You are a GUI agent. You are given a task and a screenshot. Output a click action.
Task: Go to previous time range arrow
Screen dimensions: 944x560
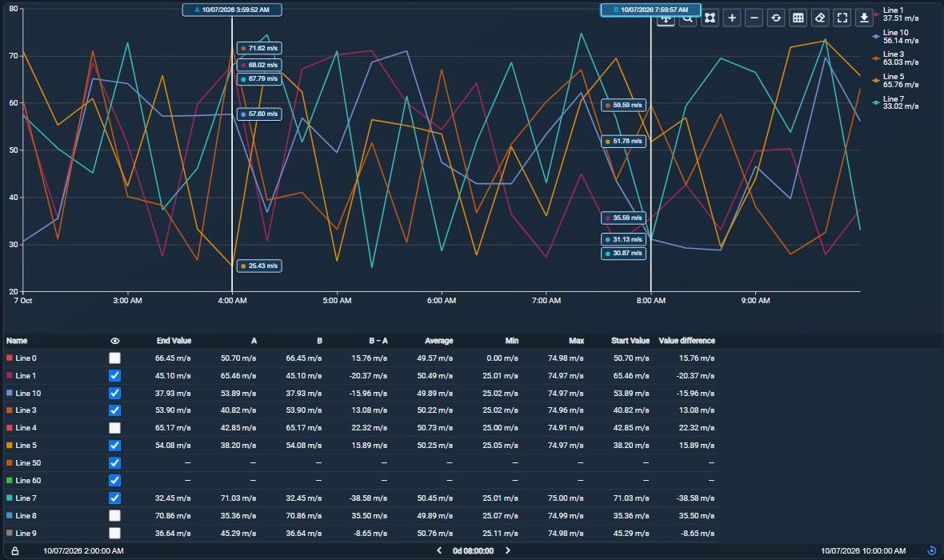tap(439, 550)
